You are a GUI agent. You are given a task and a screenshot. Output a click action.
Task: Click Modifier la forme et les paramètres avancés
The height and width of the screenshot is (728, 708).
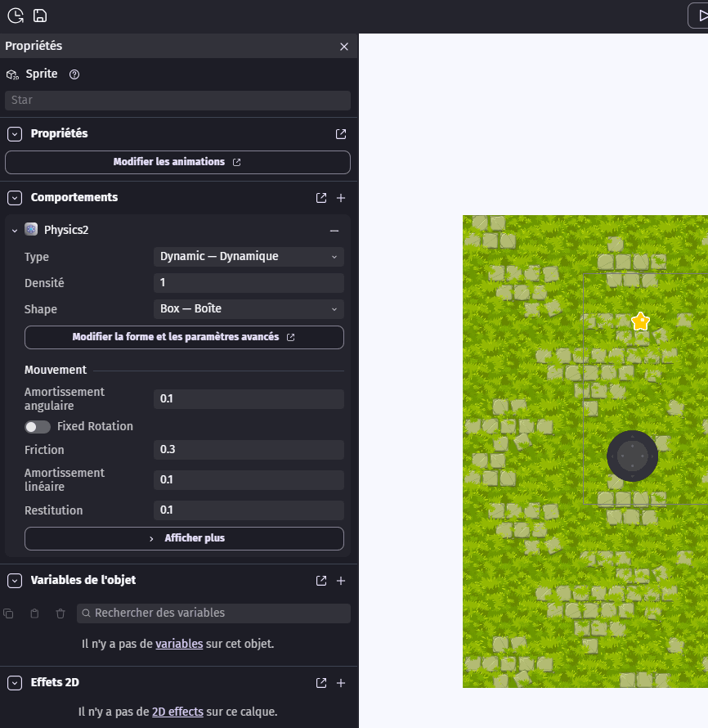click(184, 337)
